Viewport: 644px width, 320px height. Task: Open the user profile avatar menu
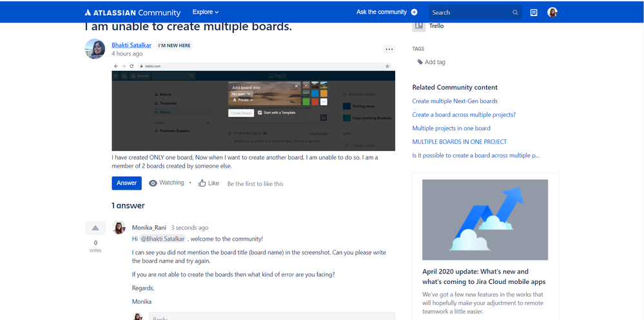(552, 12)
